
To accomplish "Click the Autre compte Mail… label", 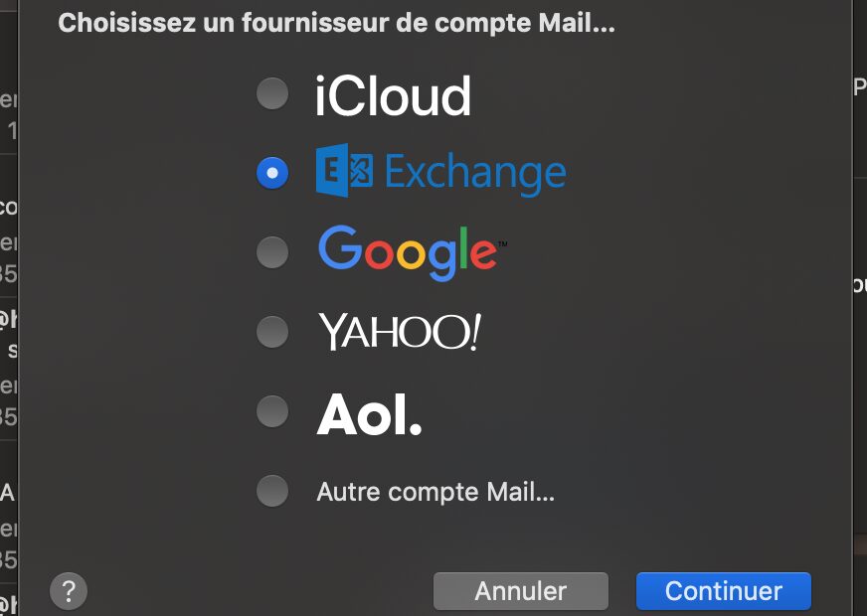I will pos(435,492).
